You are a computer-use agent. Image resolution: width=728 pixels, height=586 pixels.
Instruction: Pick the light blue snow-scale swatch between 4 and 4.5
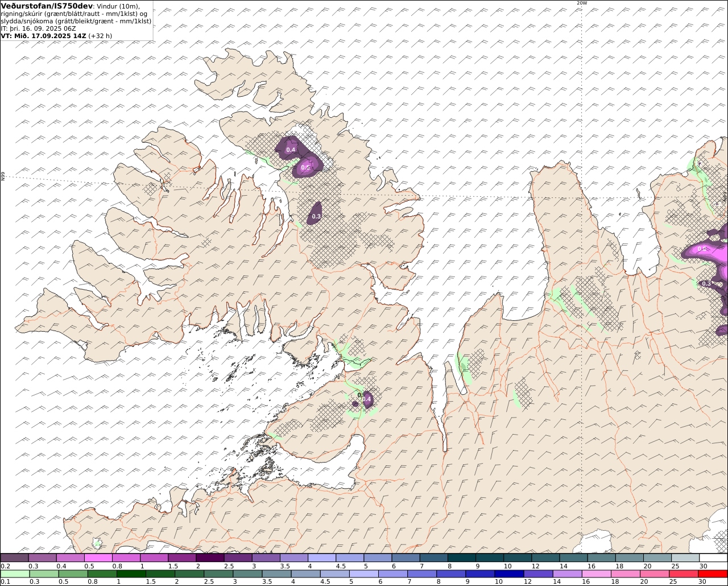pyautogui.click(x=322, y=558)
